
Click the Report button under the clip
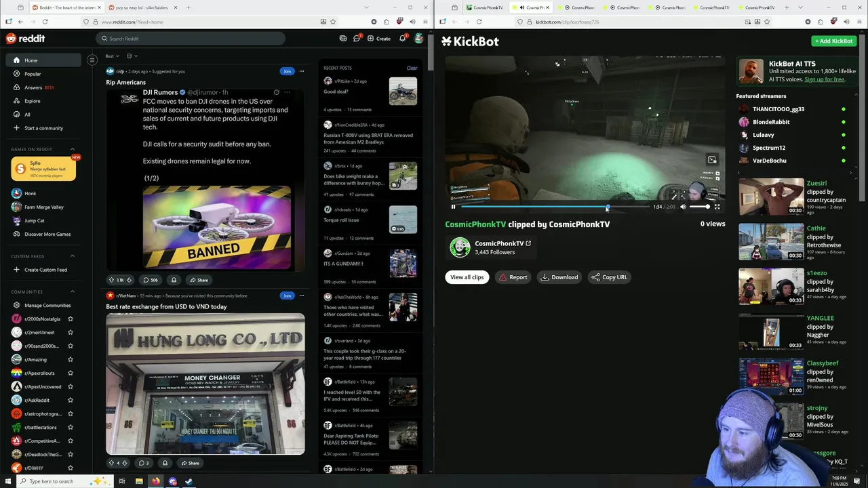click(513, 277)
